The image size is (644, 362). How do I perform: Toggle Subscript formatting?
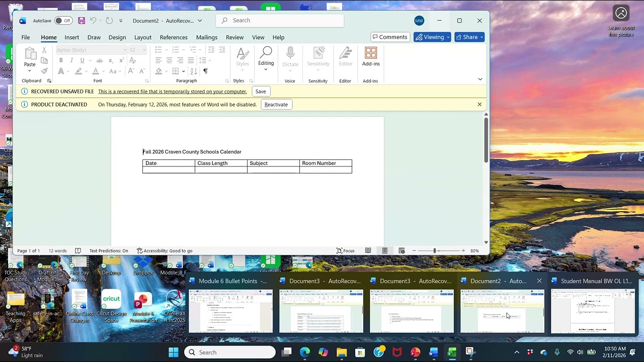111,60
